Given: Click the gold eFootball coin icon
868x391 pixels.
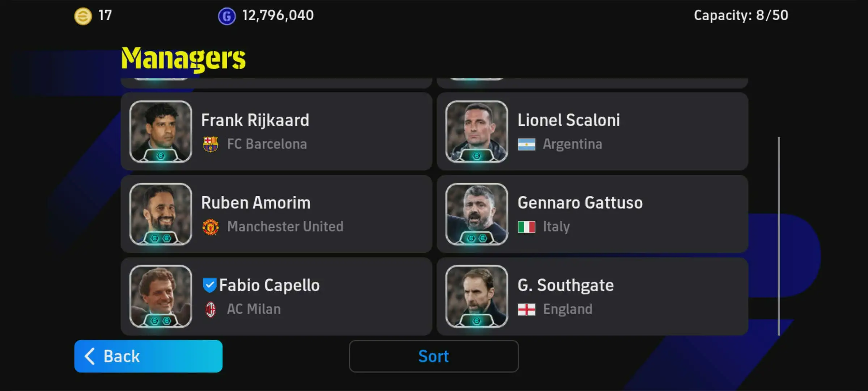Looking at the screenshot, I should click(x=83, y=16).
